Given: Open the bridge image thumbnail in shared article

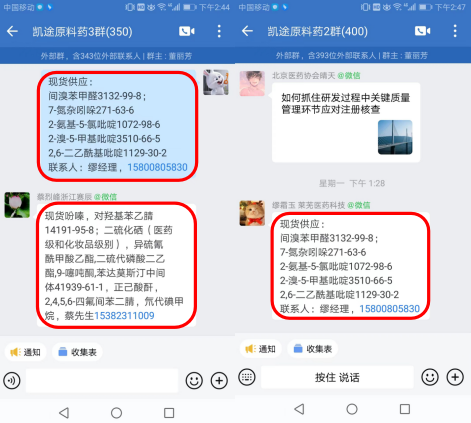Looking at the screenshot, I should point(395,137).
